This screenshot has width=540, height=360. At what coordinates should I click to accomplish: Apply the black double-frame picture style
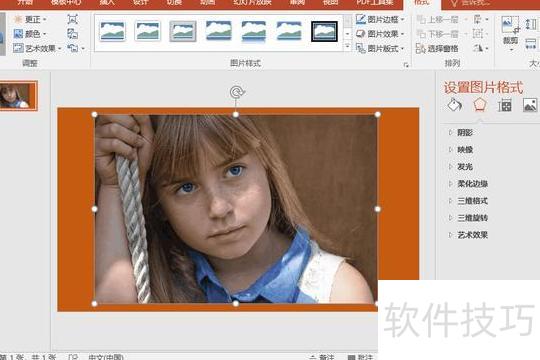[x=324, y=31]
